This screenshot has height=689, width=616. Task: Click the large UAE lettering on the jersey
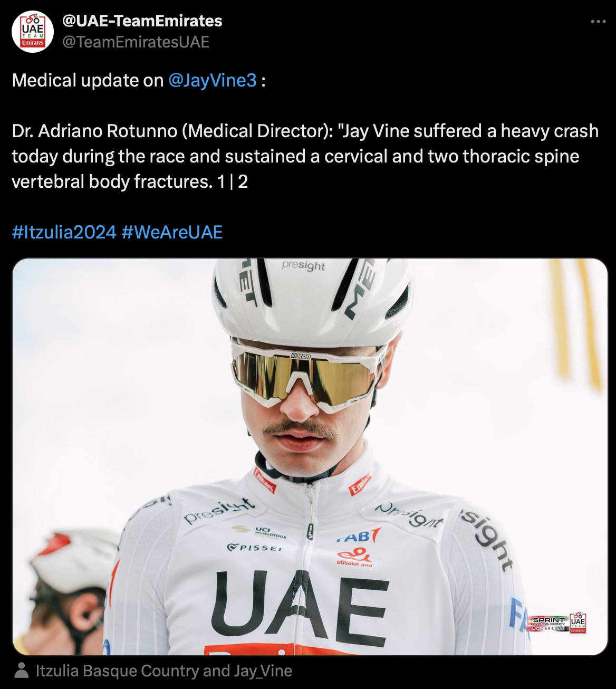[x=300, y=604]
